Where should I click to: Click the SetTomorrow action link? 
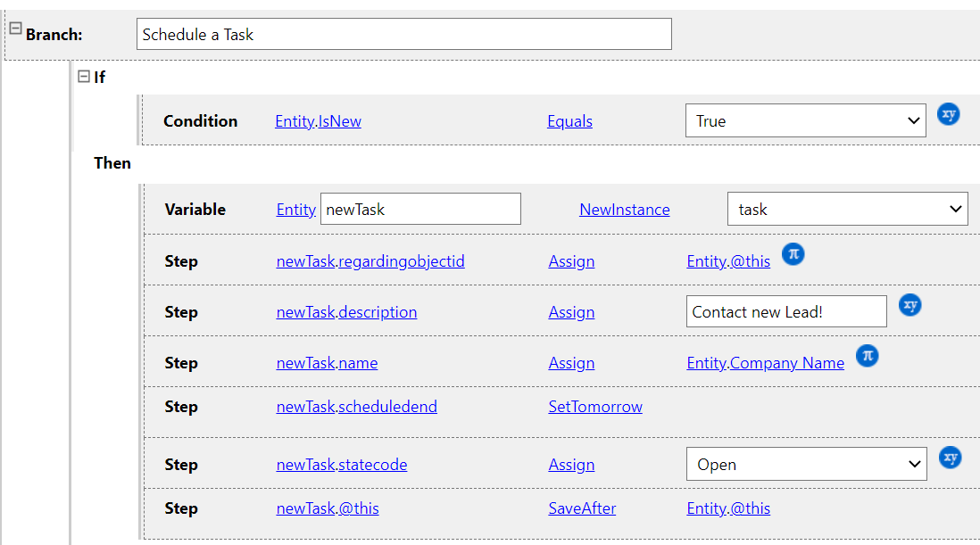pyautogui.click(x=594, y=407)
